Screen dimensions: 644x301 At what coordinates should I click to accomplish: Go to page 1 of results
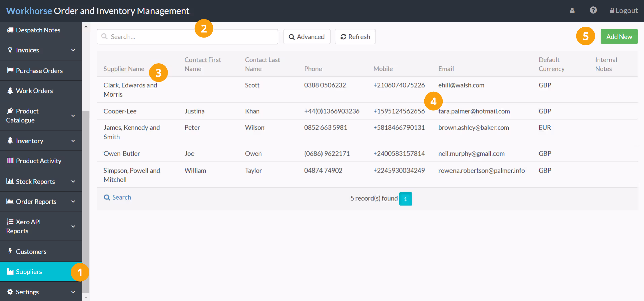tap(405, 199)
